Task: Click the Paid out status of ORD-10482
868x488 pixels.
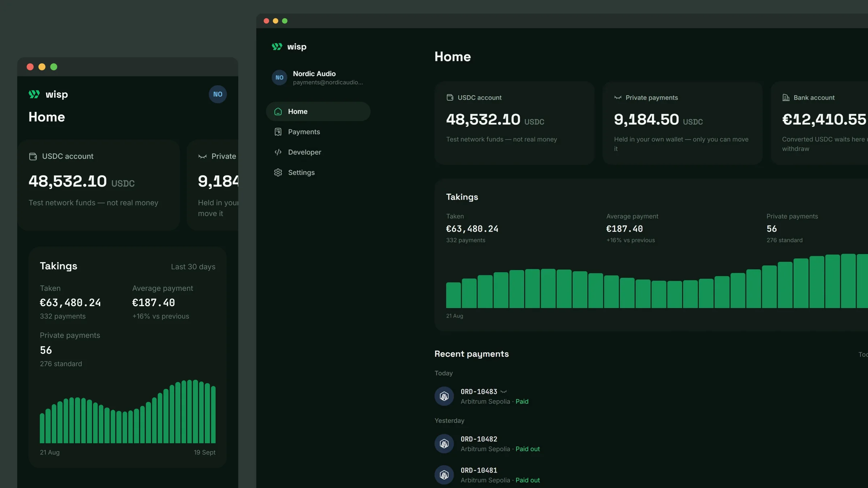Action: [x=527, y=449]
